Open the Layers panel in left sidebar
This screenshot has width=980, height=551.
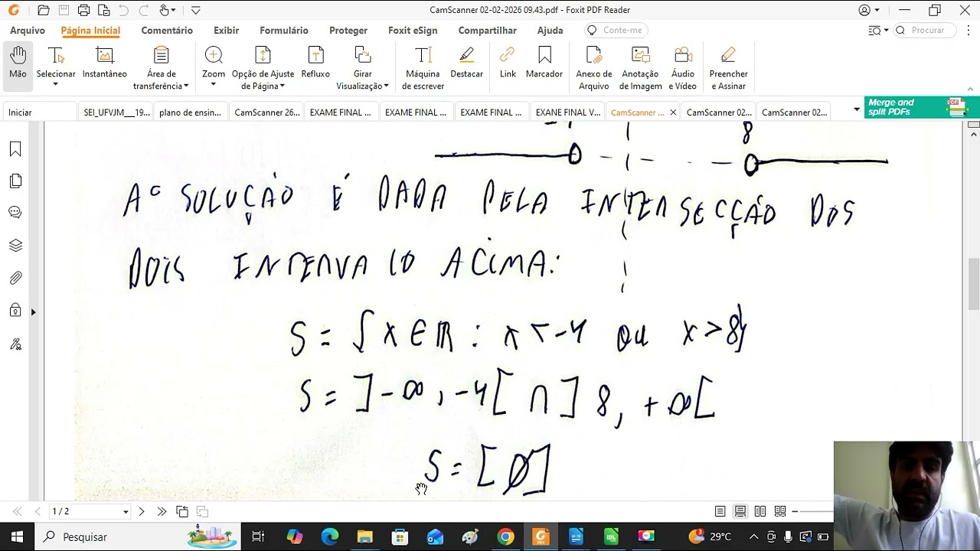(15, 246)
